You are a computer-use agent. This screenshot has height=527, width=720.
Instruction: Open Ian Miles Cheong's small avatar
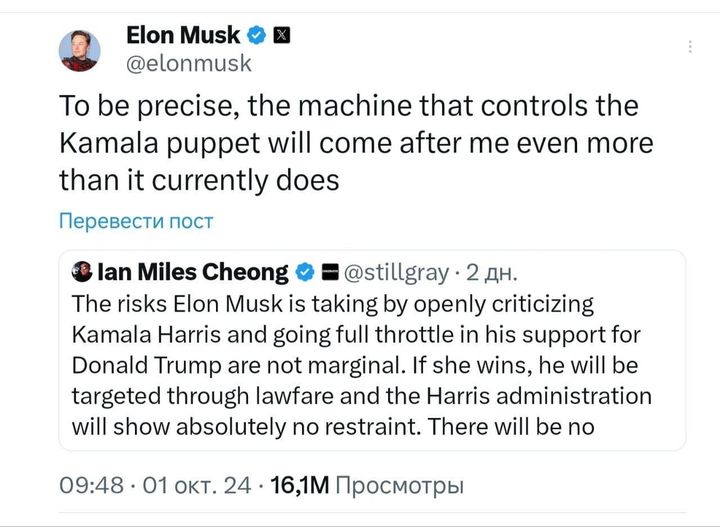coord(83,272)
